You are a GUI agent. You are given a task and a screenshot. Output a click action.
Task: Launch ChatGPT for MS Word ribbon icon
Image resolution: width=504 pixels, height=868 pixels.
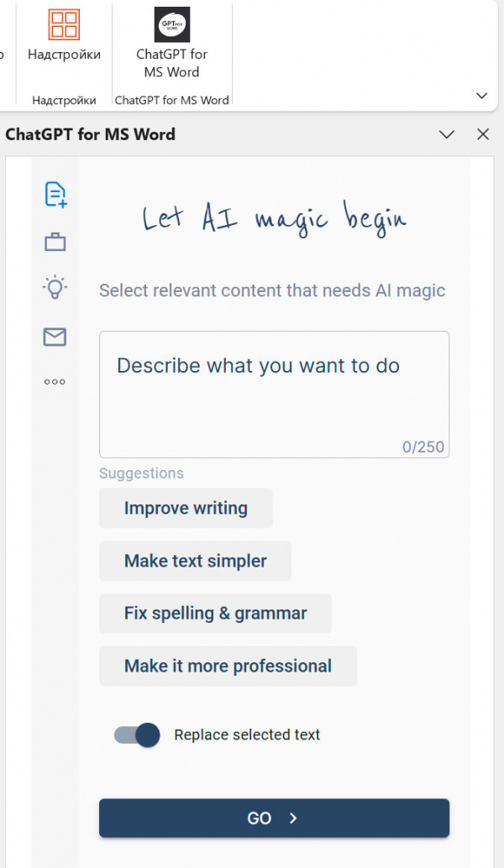[x=171, y=42]
